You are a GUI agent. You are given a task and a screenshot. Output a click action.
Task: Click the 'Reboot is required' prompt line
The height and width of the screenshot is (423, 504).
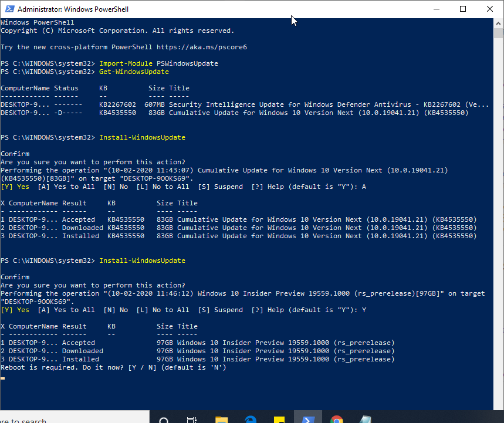coord(113,367)
